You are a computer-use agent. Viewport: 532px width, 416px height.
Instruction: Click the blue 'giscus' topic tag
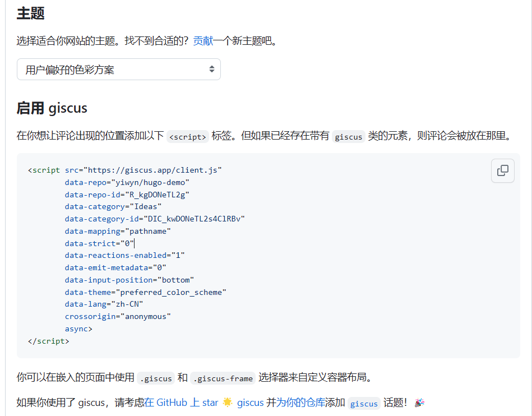[364, 404]
